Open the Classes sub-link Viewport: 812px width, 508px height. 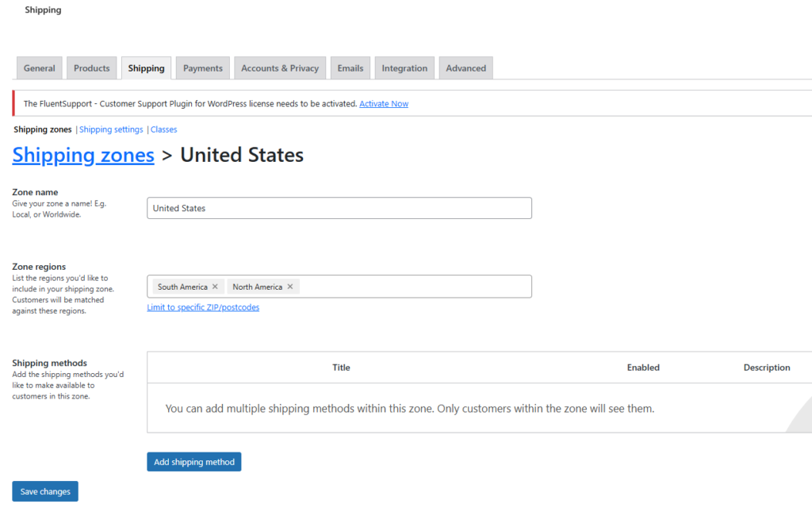coord(163,129)
